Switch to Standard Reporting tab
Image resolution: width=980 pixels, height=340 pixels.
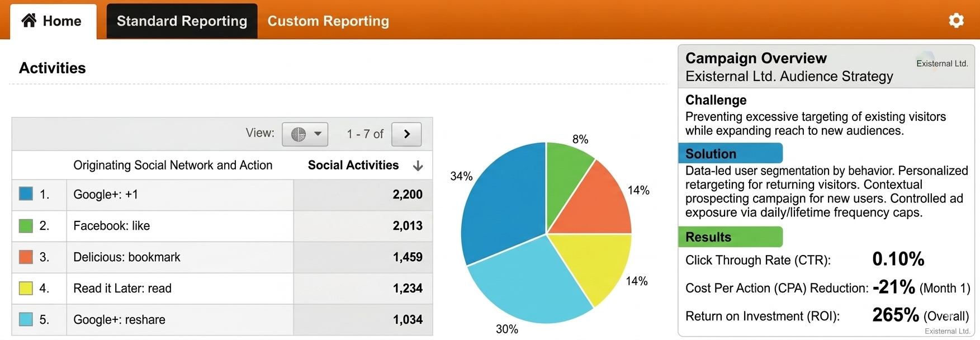[182, 21]
